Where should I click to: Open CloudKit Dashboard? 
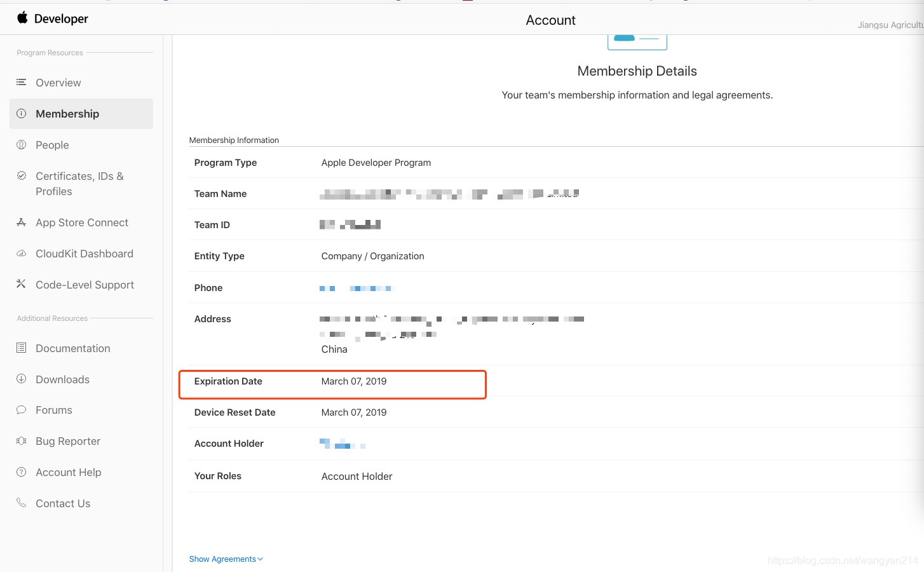85,254
